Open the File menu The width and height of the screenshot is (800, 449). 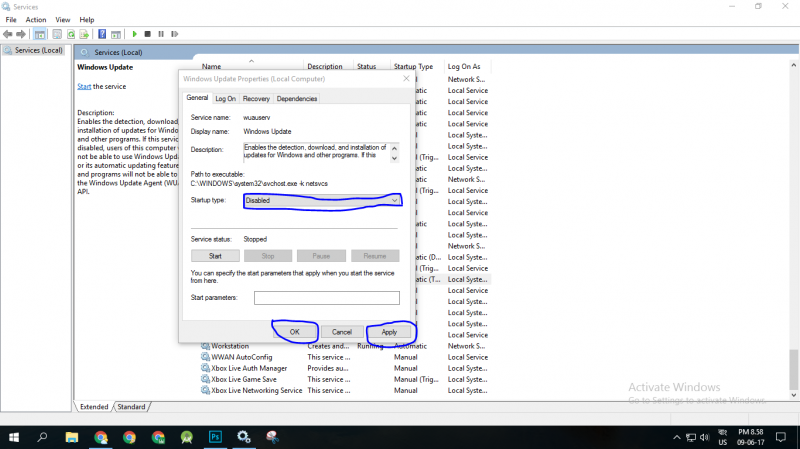point(11,19)
